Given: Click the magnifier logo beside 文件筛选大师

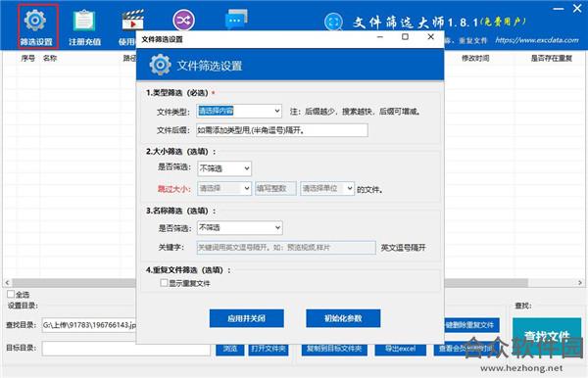Looking at the screenshot, I should pyautogui.click(x=333, y=22).
